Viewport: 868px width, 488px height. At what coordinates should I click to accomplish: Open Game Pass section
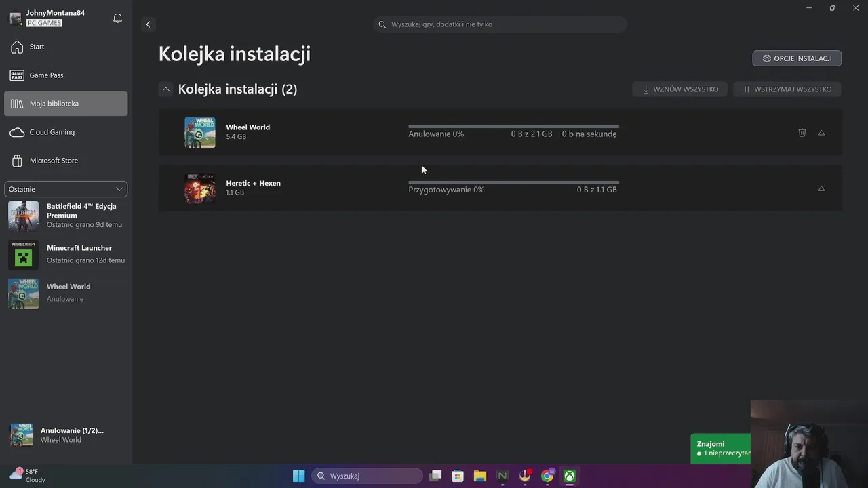(x=66, y=75)
